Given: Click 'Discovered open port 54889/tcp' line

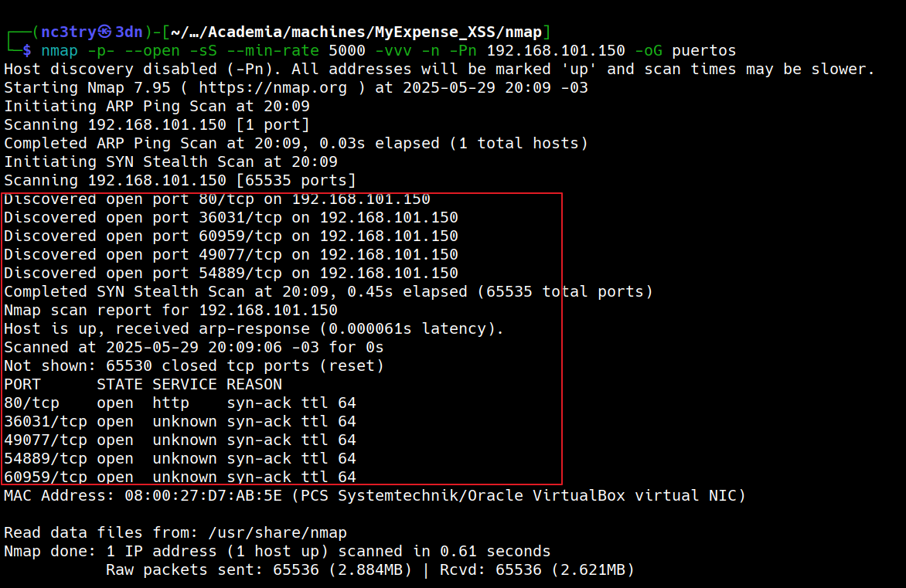Looking at the screenshot, I should (230, 274).
